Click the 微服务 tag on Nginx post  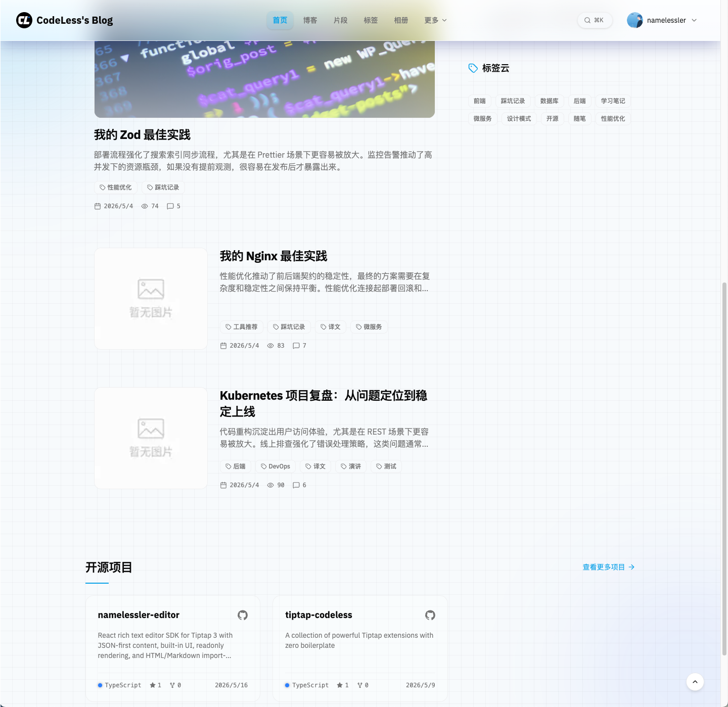pyautogui.click(x=369, y=327)
